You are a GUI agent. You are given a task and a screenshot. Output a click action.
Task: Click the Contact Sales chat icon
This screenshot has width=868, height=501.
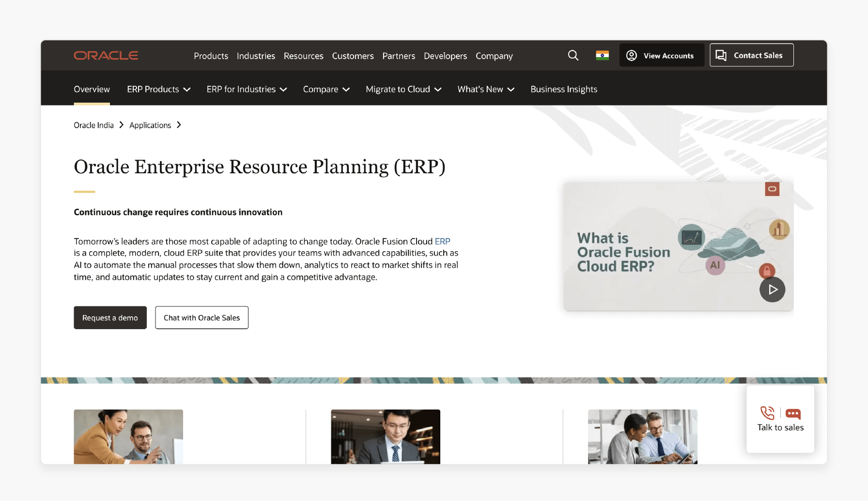point(721,55)
